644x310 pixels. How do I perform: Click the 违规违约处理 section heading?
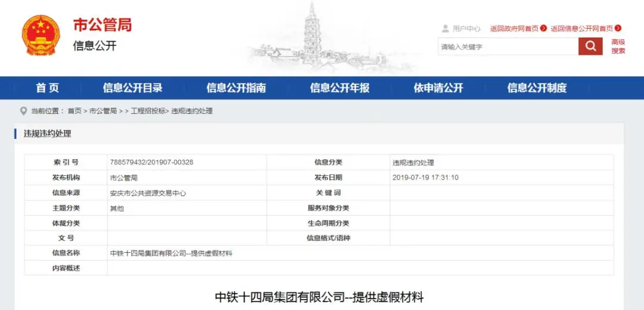[47, 134]
